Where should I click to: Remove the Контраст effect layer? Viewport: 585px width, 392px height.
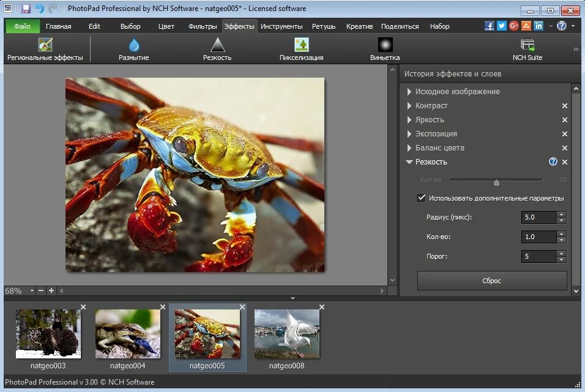pyautogui.click(x=565, y=106)
